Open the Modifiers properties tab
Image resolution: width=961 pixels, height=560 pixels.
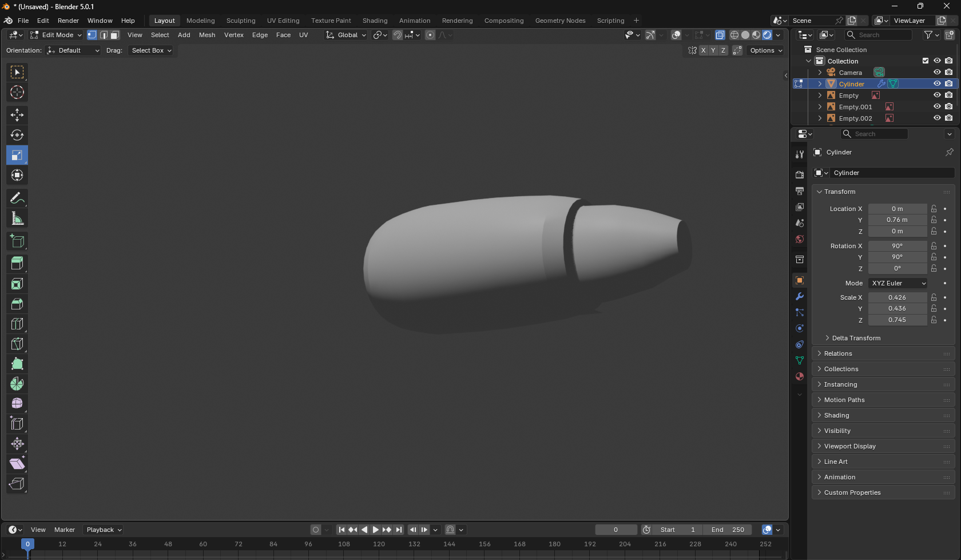(x=800, y=296)
